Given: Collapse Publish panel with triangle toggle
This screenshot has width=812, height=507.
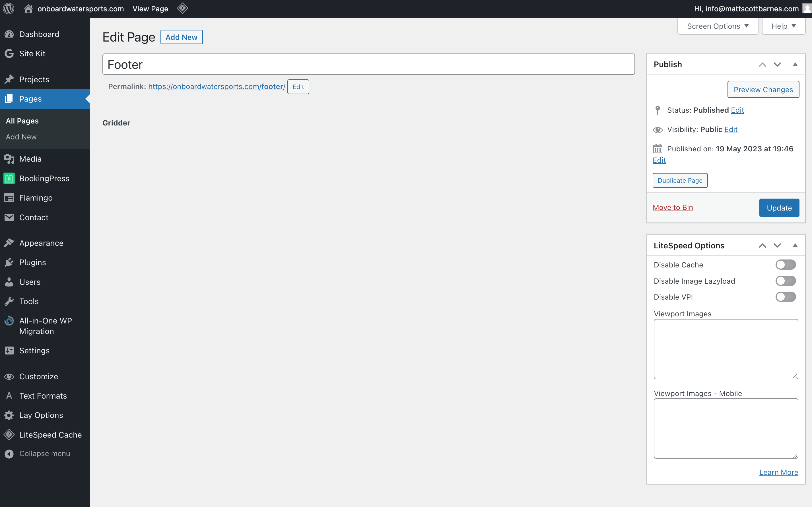Looking at the screenshot, I should (795, 64).
